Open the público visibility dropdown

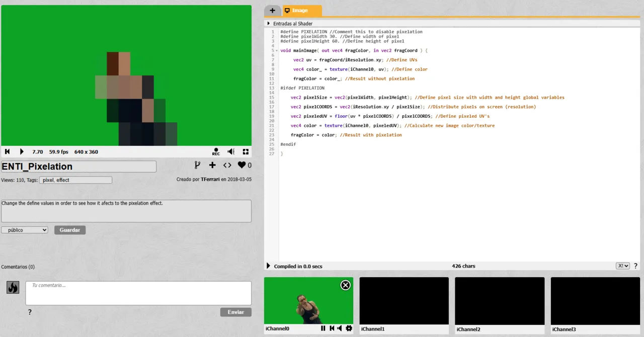25,230
